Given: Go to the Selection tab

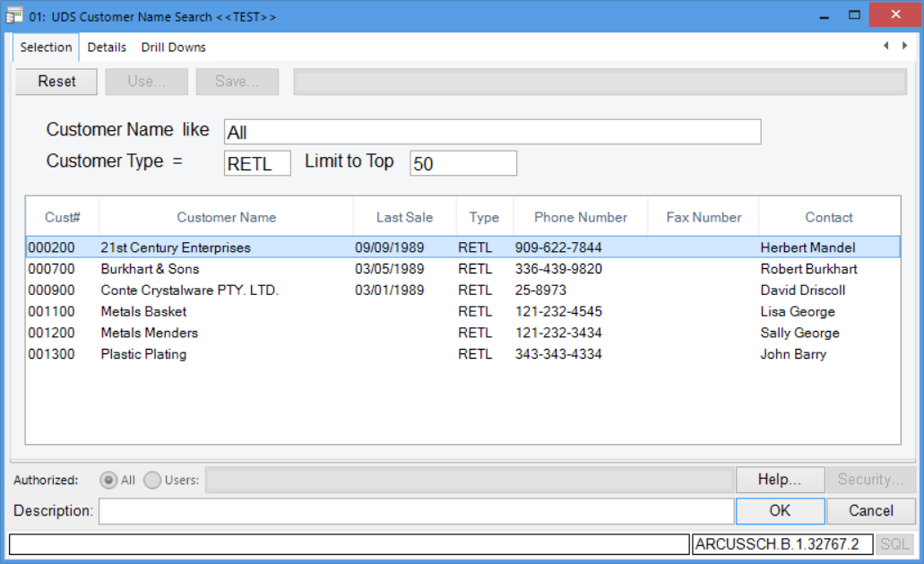Looking at the screenshot, I should coord(46,48).
